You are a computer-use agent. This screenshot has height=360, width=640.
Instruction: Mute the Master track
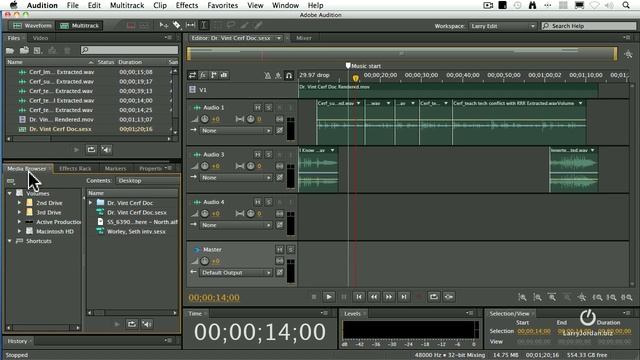point(280,249)
